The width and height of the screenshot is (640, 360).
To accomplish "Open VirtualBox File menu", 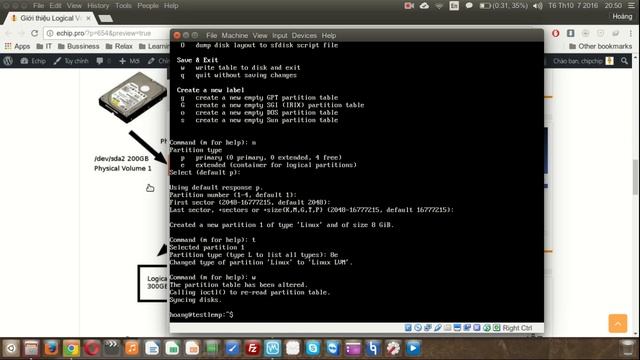I will coord(211,36).
